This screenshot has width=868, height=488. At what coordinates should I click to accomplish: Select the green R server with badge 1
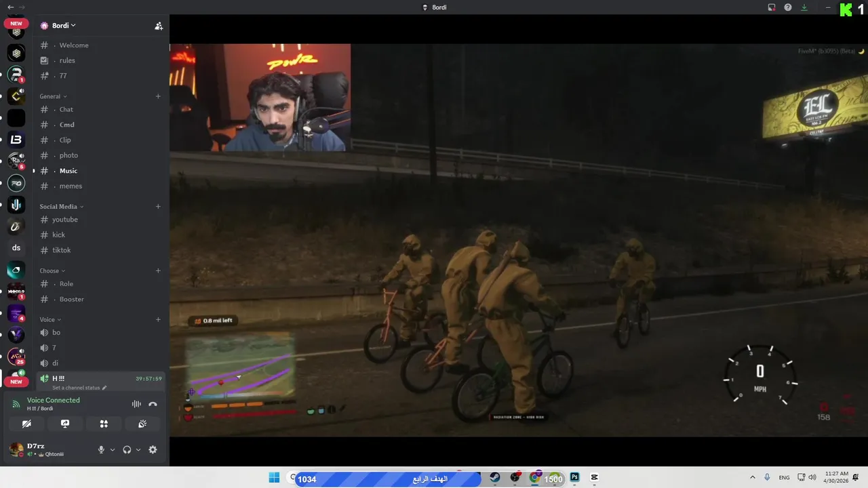tap(16, 75)
